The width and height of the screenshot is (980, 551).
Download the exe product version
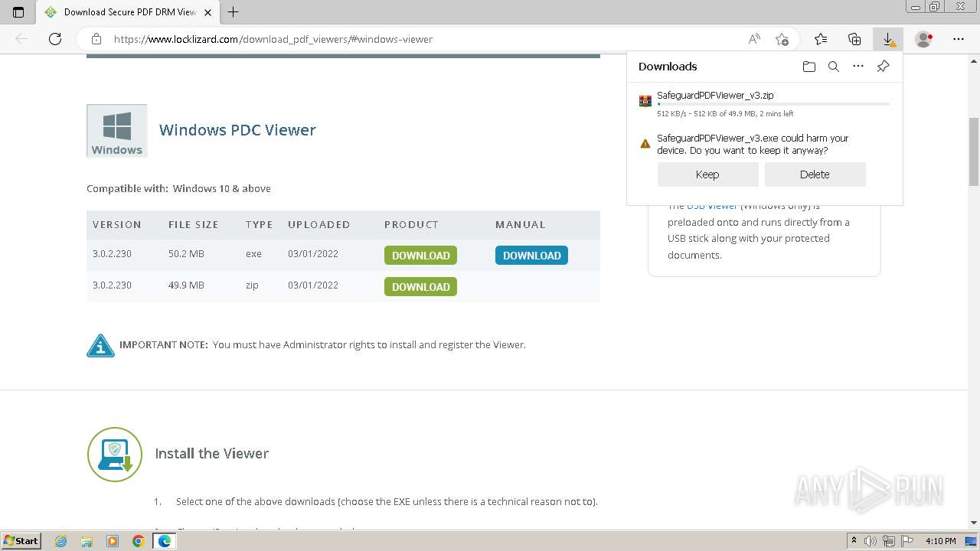coord(420,256)
